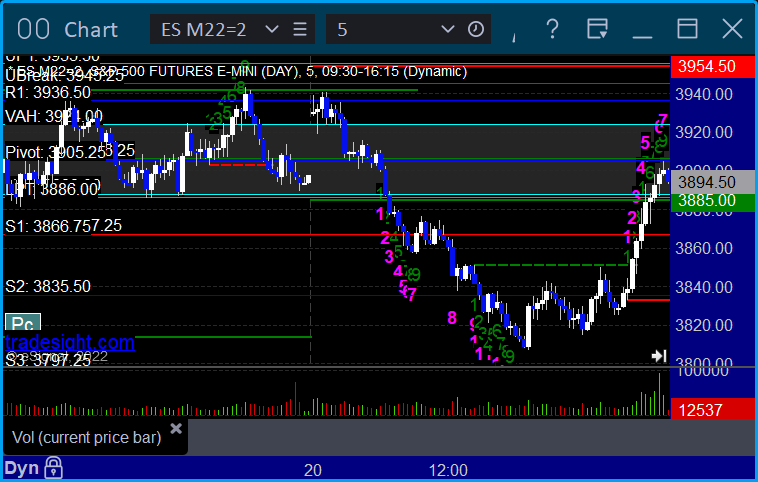This screenshot has width=758, height=482.
Task: Click the Chart bars icon at top left
Action: point(33,29)
